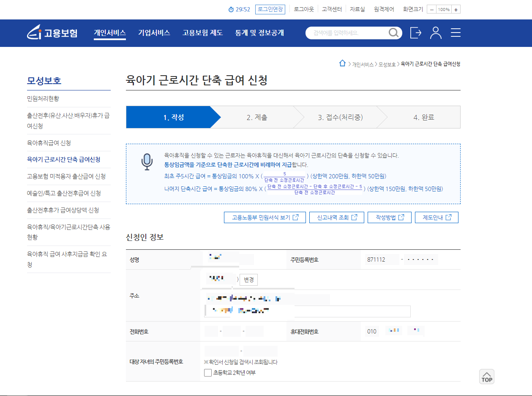Click the microphone icon in the notice box
The height and width of the screenshot is (396, 532).
[x=147, y=162]
